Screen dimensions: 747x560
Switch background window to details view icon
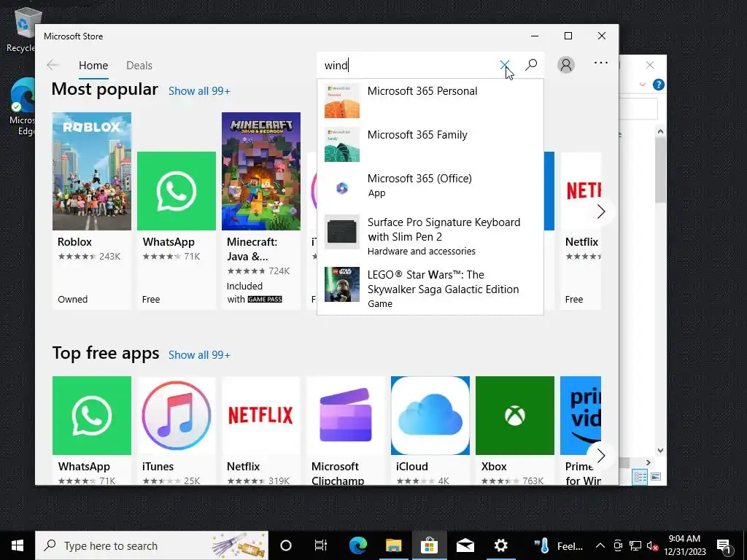tap(640, 477)
